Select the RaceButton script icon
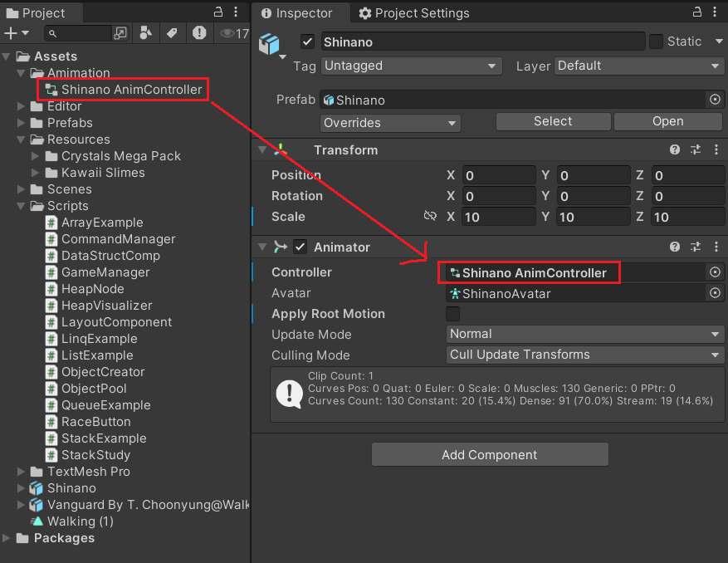Image resolution: width=728 pixels, height=563 pixels. 51,422
